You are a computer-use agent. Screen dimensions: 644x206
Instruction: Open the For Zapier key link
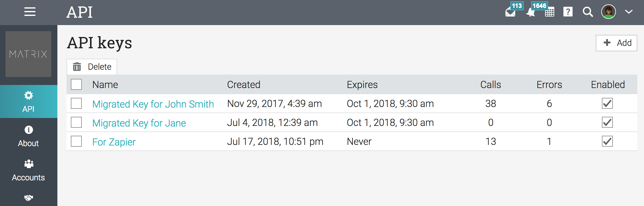click(114, 142)
